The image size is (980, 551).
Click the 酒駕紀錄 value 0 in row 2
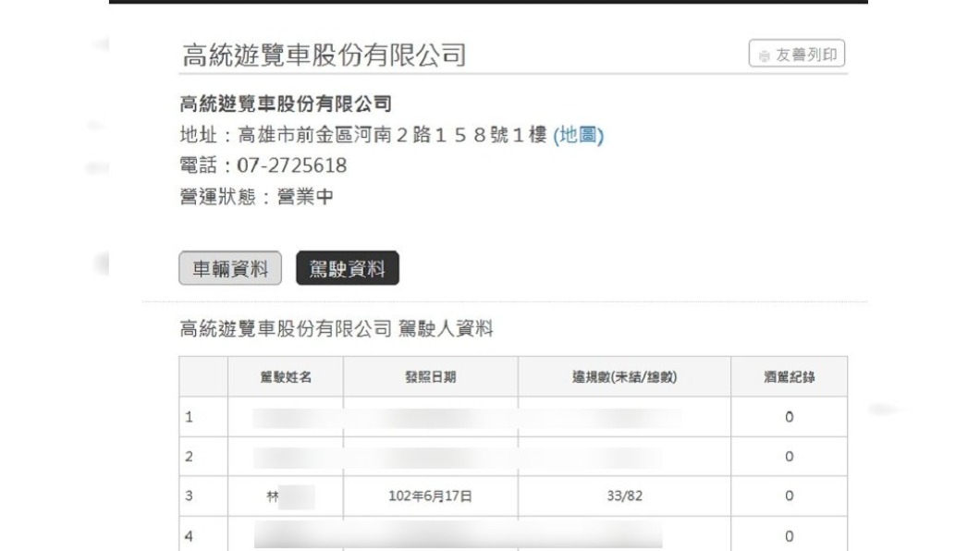790,457
